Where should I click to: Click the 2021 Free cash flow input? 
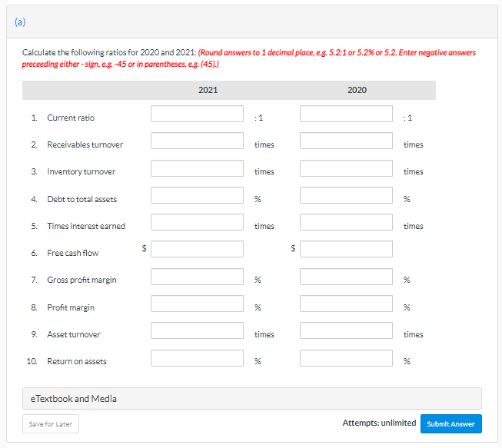click(197, 249)
